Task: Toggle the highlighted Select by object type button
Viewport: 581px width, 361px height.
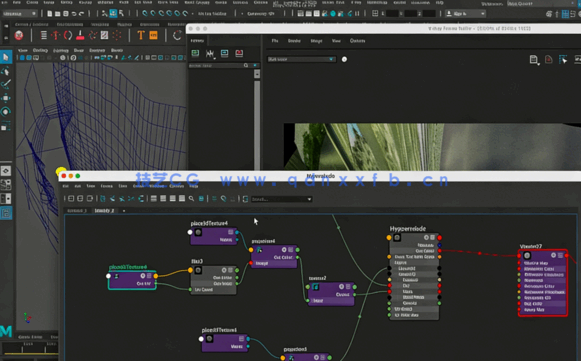Action: tap(113, 14)
